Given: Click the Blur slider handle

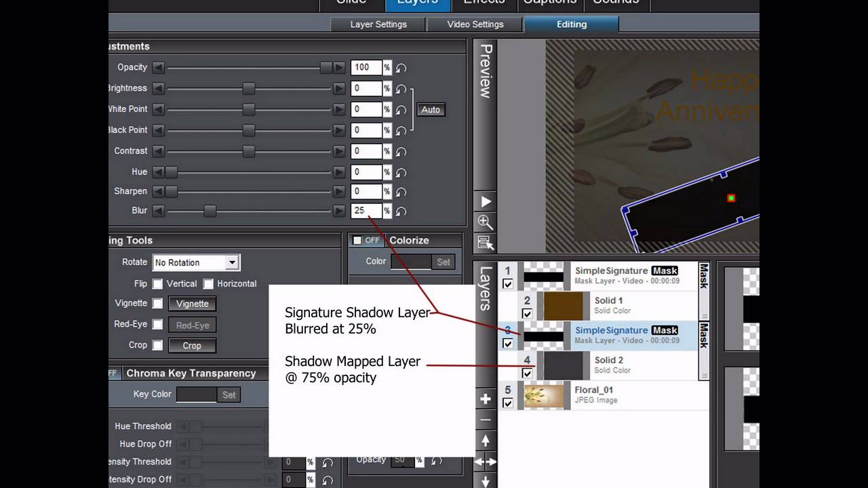Looking at the screenshot, I should (x=210, y=211).
